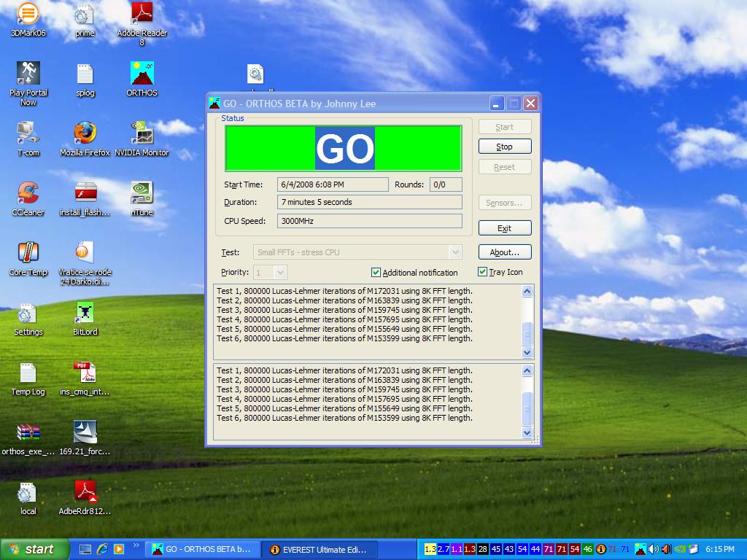Expand hidden quick launch items chevron
The width and height of the screenshot is (747, 560).
click(x=136, y=545)
